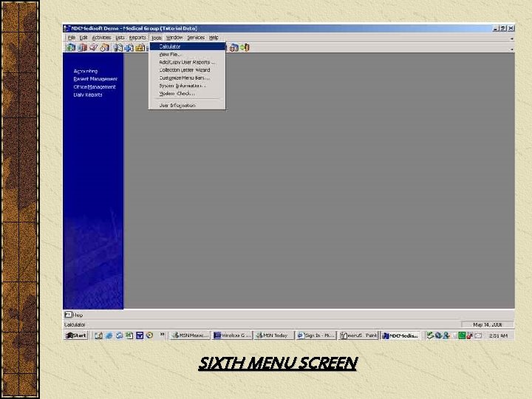Click the May 14 date status panel

[488, 324]
